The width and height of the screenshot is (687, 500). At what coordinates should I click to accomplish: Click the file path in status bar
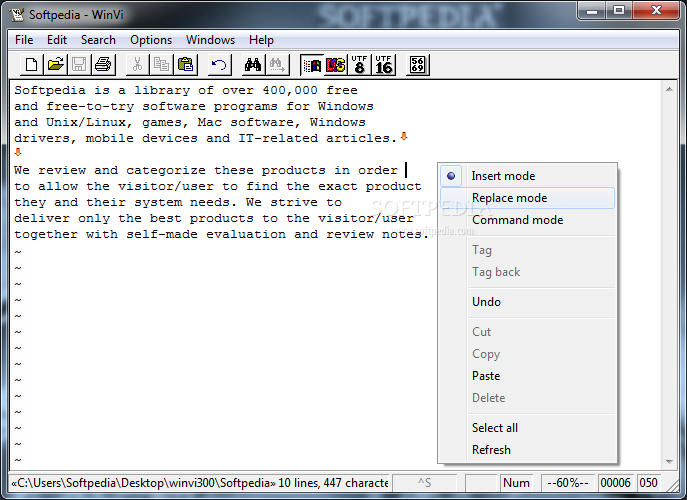click(x=144, y=483)
